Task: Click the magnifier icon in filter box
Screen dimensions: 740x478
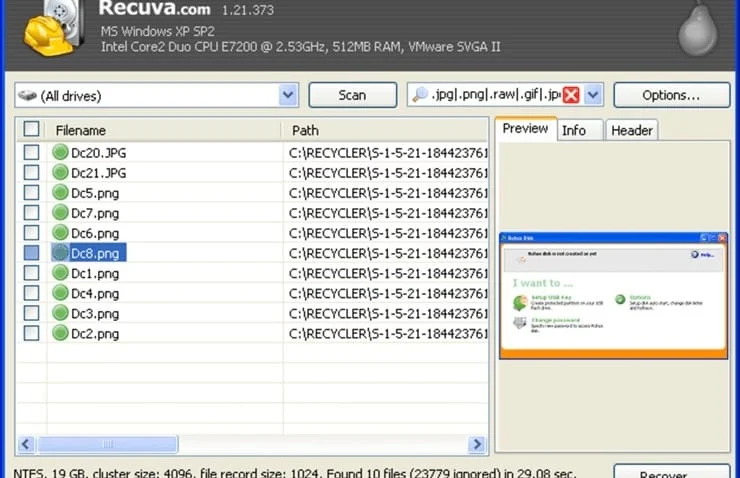Action: tap(420, 95)
